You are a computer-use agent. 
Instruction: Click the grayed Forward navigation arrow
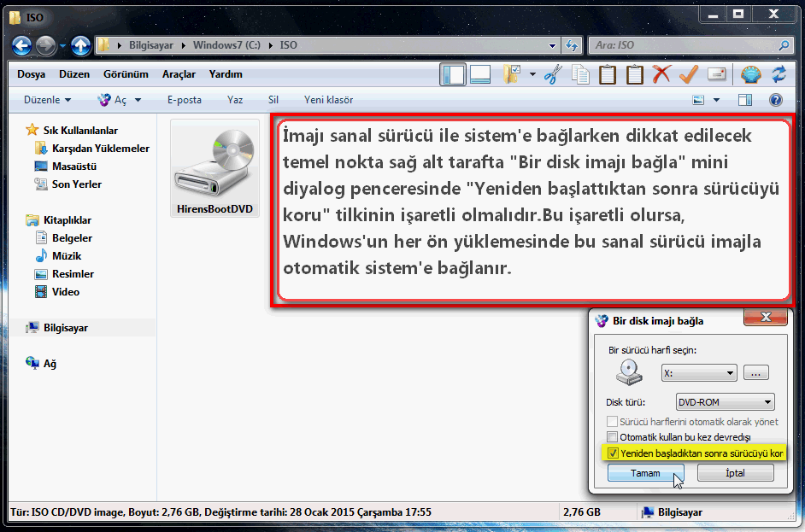click(45, 45)
